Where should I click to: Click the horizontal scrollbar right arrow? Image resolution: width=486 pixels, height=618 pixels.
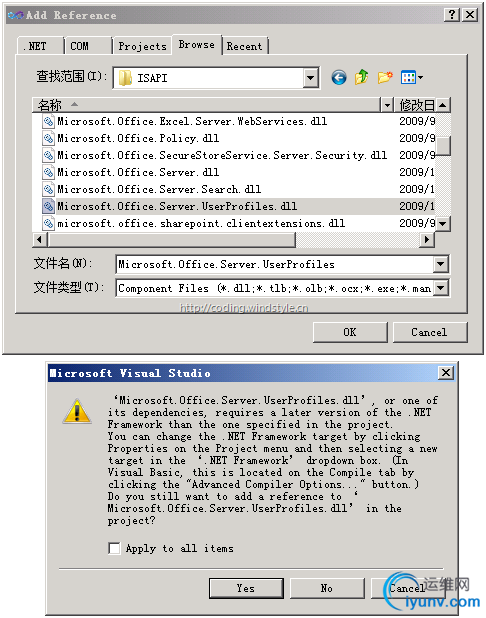click(x=426, y=239)
